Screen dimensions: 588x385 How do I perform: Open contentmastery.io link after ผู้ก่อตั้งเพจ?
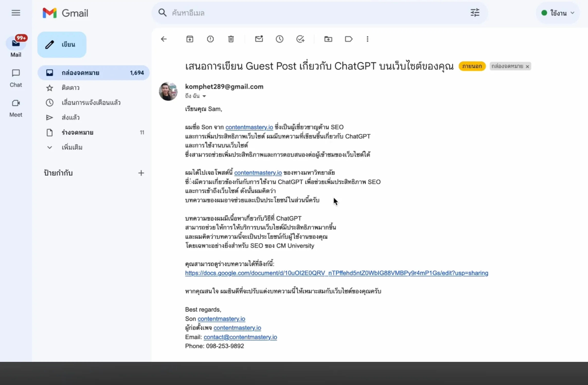pos(237,328)
